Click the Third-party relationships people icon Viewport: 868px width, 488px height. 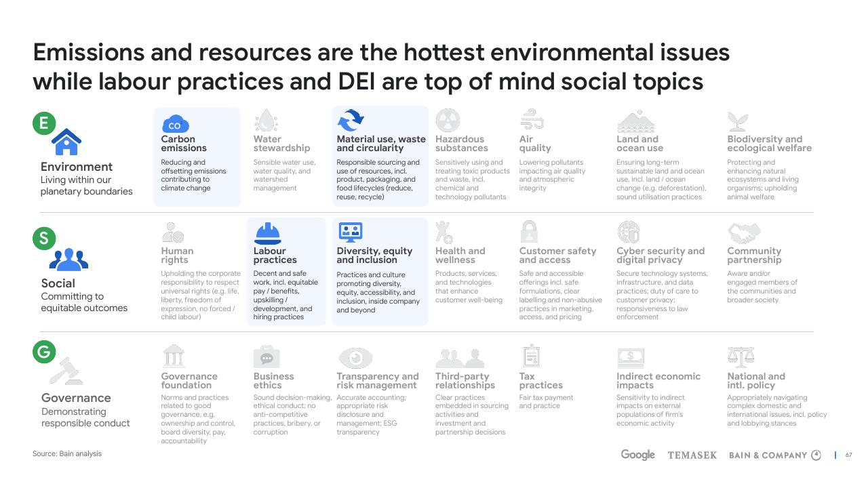pos(460,358)
